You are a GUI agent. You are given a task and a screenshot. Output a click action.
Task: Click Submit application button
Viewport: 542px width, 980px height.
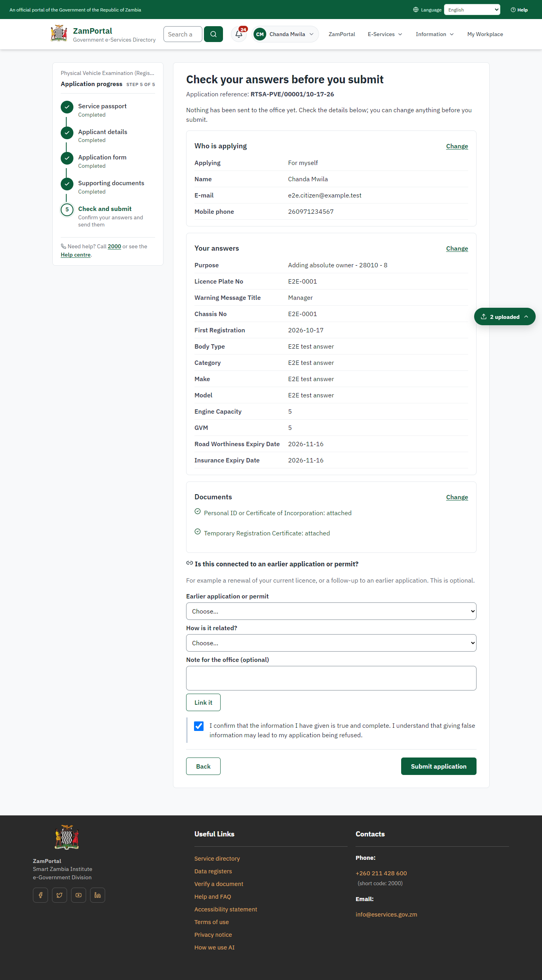pos(439,766)
